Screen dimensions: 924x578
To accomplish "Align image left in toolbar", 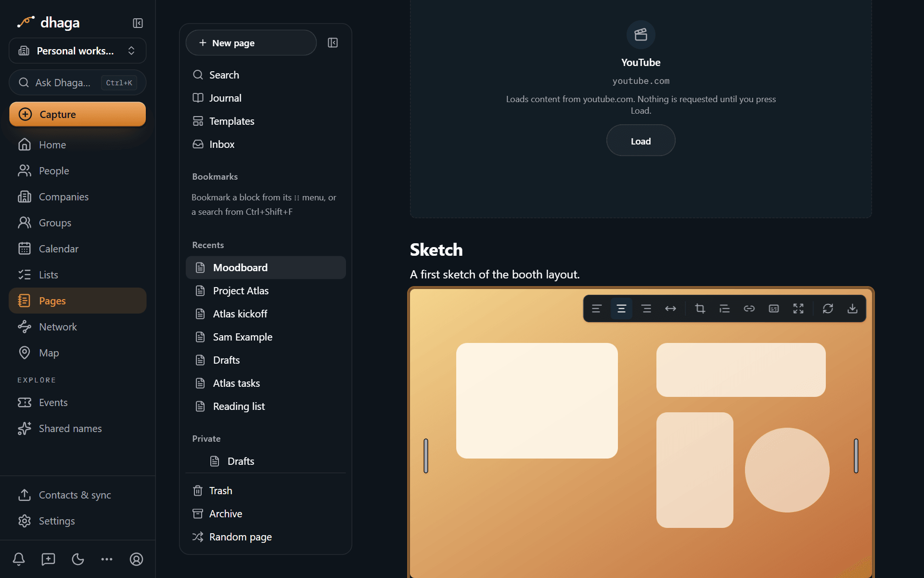I will point(597,309).
